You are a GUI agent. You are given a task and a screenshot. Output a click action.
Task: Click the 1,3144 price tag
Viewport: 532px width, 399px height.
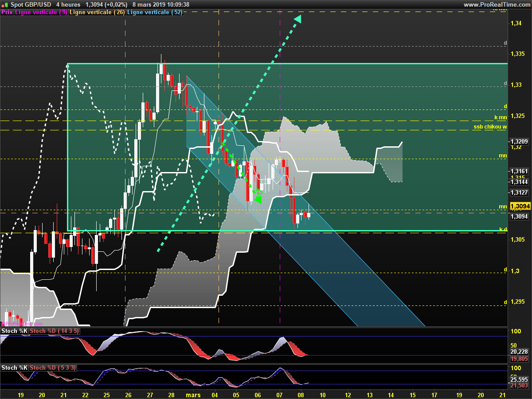coord(519,182)
